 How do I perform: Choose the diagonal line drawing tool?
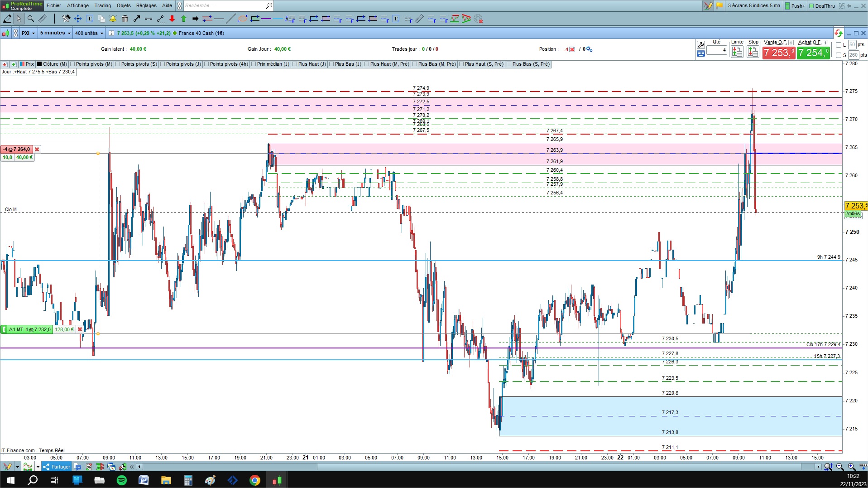pos(230,19)
